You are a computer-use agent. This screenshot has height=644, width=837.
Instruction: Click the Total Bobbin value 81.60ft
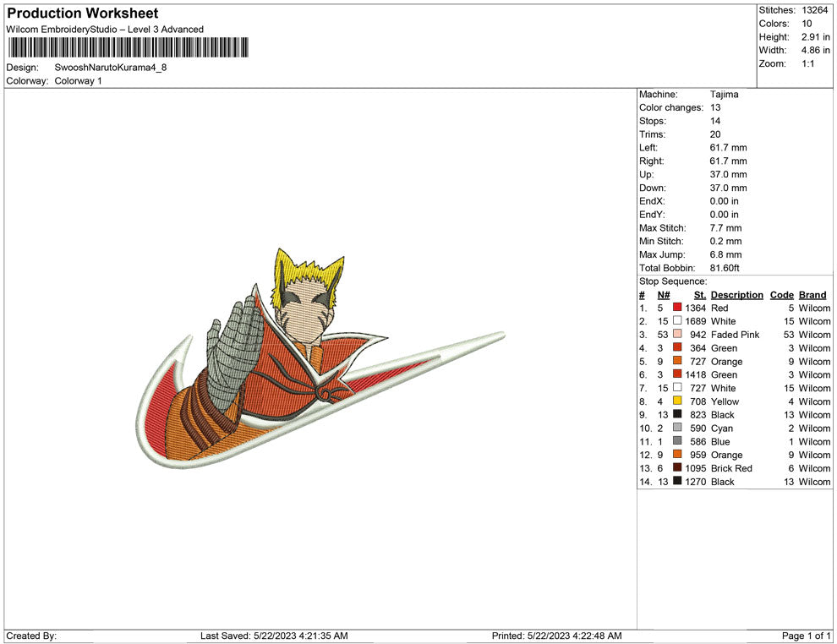725,268
